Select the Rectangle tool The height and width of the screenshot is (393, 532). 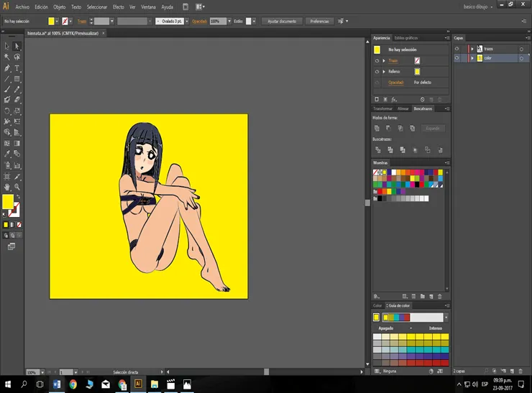click(17, 78)
